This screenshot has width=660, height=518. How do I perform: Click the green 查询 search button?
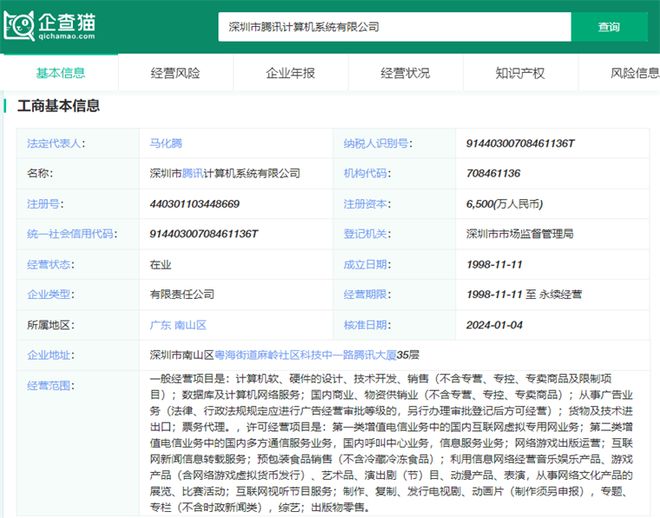pyautogui.click(x=609, y=27)
